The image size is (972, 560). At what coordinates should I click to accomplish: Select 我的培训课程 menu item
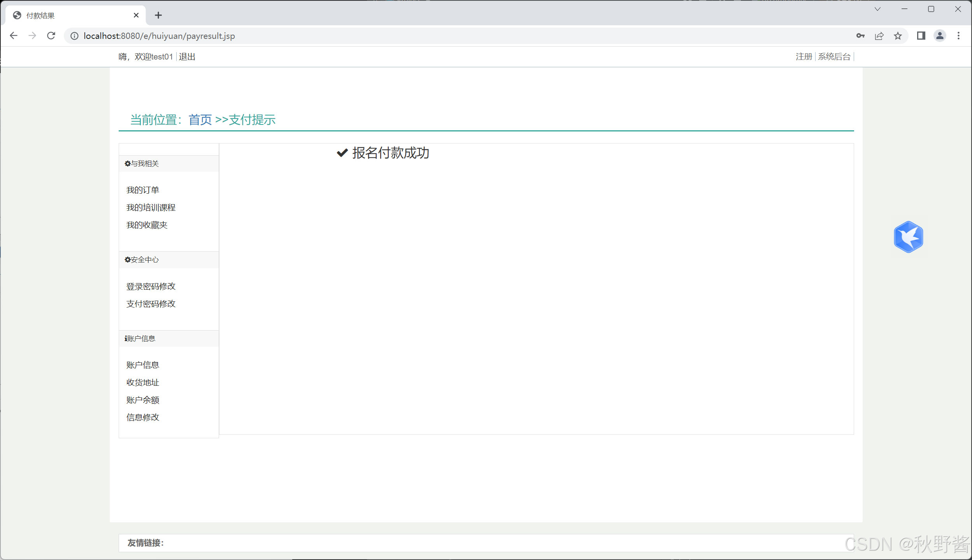[151, 207]
